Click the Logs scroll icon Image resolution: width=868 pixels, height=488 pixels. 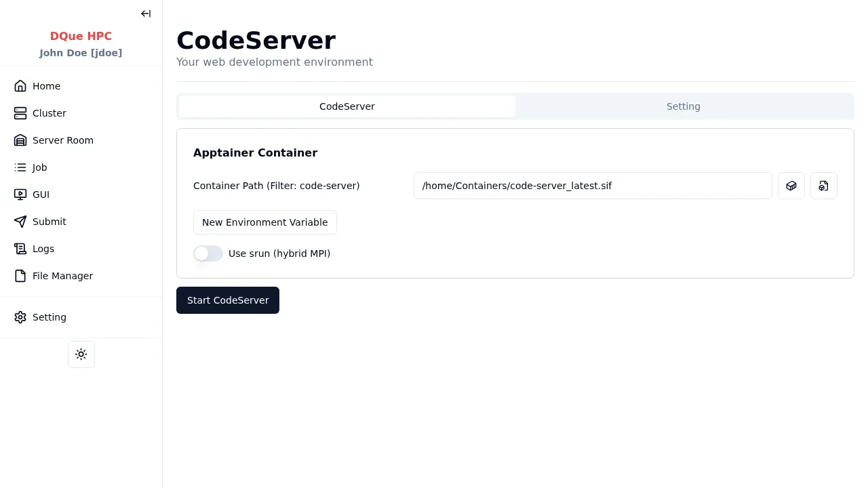pyautogui.click(x=20, y=249)
